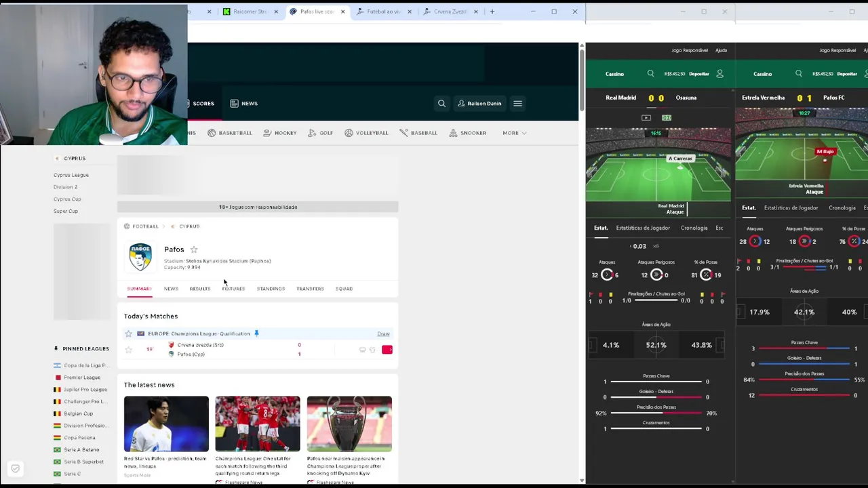Toggle favorite star for Champions League Qualification
This screenshot has width=868, height=488.
click(128, 333)
